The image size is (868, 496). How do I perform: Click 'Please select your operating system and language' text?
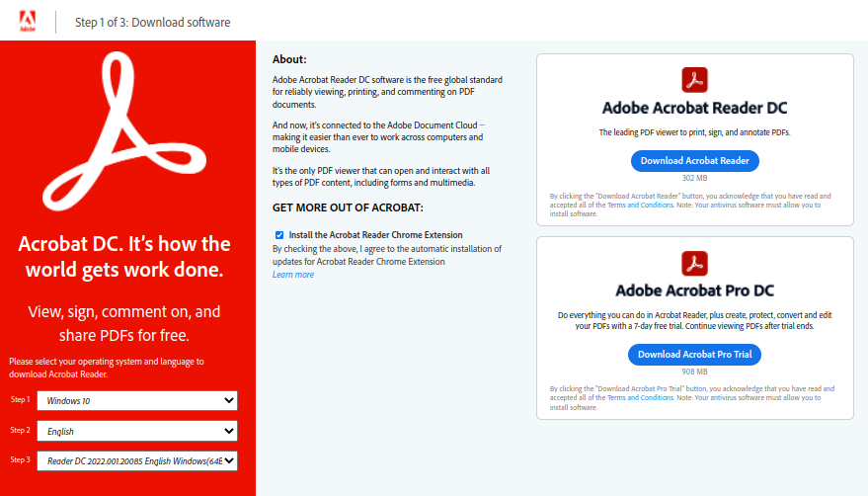point(107,368)
